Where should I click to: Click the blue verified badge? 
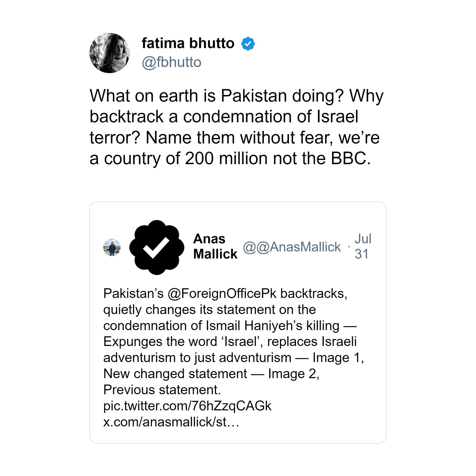[248, 44]
